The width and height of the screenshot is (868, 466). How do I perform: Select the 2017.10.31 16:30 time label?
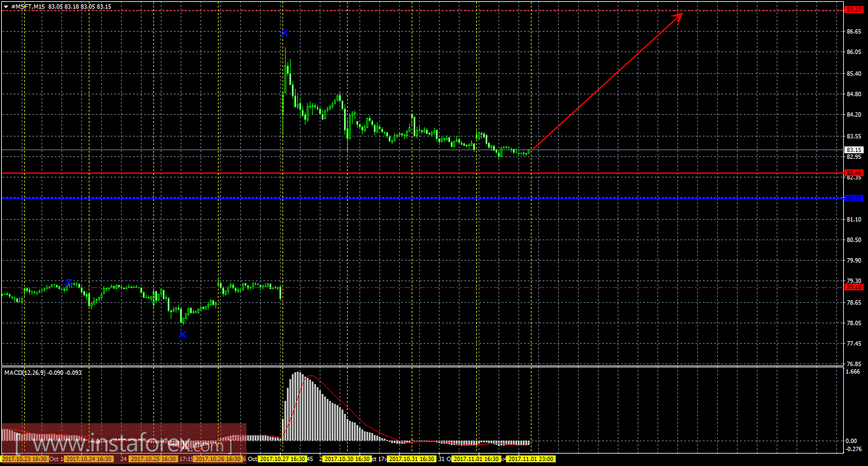pos(412,459)
